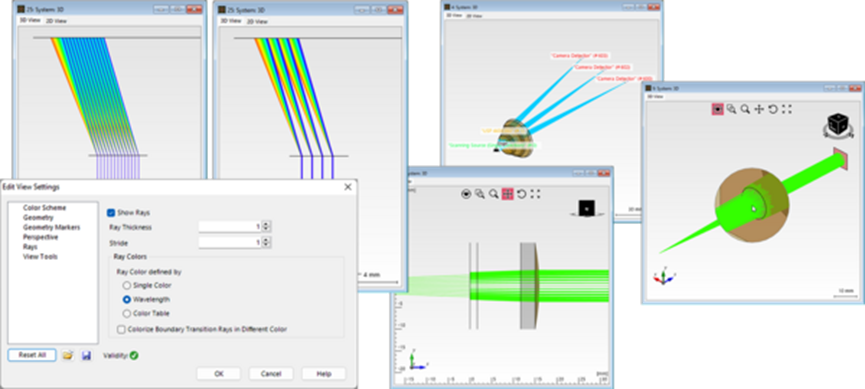Click the open folder icon beside Reset All
The image size is (865, 389).
(68, 355)
